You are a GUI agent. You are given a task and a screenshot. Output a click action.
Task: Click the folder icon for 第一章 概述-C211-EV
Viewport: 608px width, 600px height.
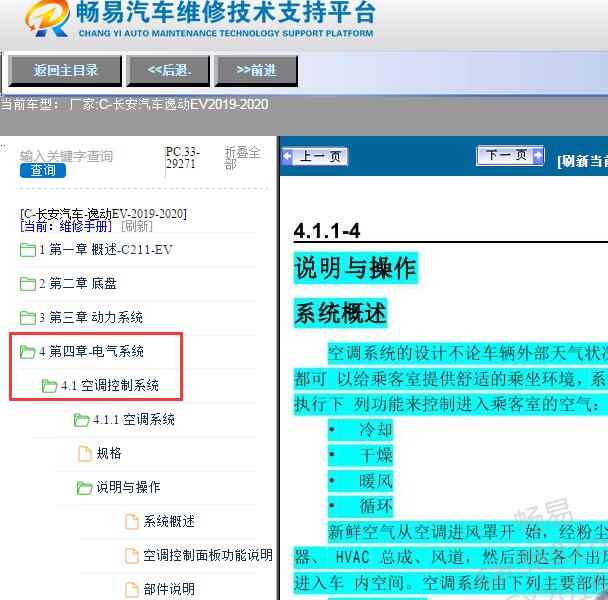(28, 250)
